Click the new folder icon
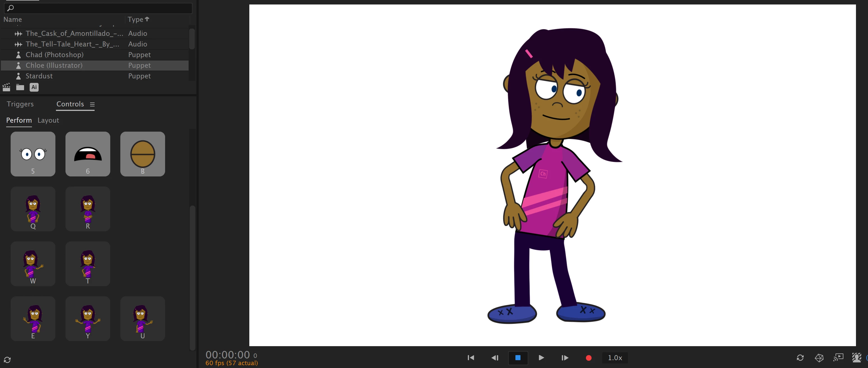This screenshot has width=868, height=368. 20,87
